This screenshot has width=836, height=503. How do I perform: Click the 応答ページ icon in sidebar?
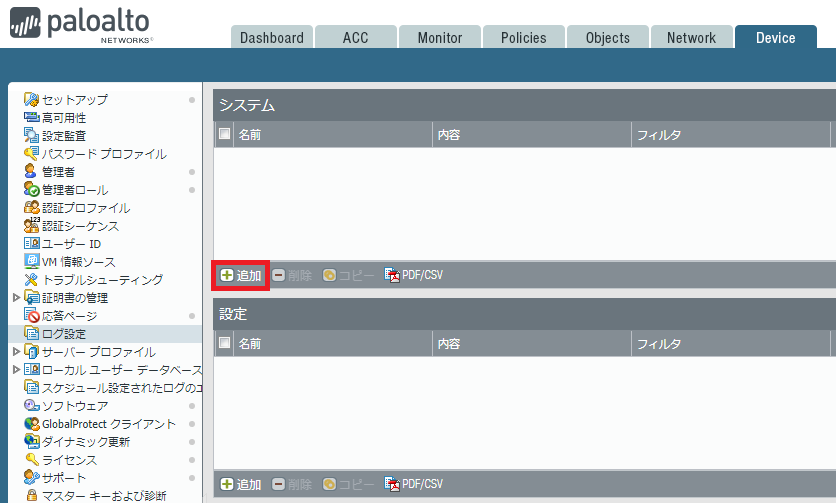point(31,316)
